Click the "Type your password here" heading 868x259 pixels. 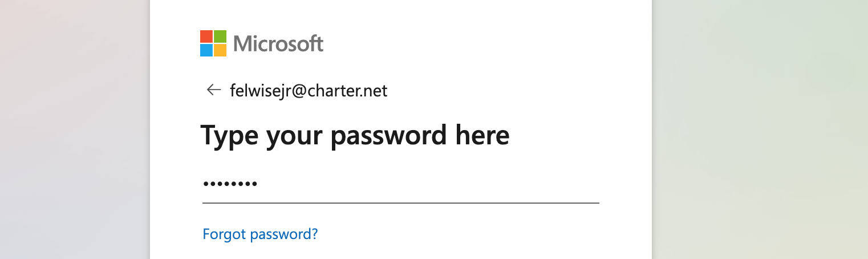tap(355, 136)
